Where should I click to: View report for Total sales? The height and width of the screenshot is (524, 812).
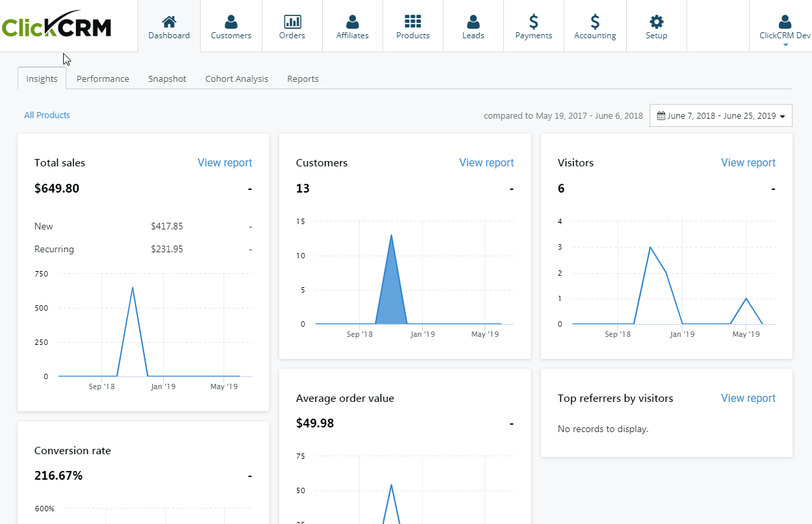point(225,162)
